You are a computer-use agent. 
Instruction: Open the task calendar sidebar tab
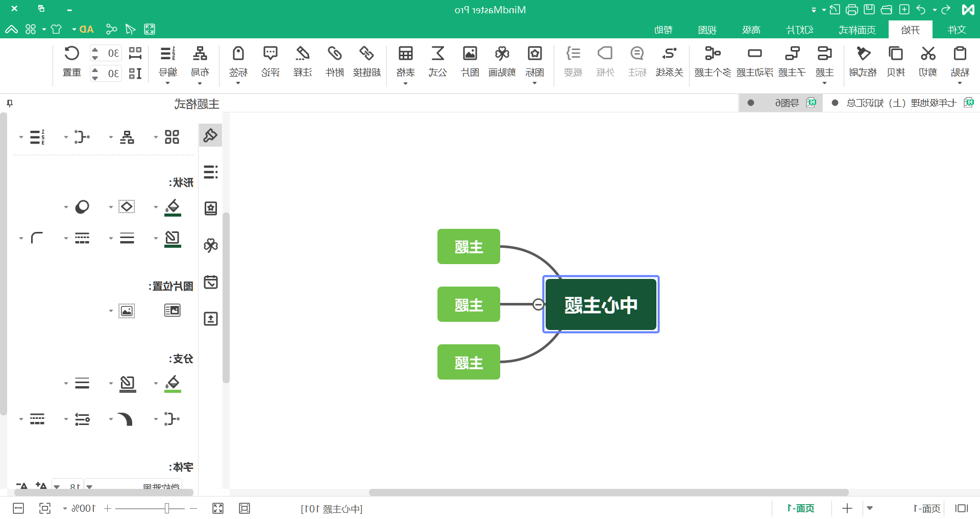coord(210,282)
